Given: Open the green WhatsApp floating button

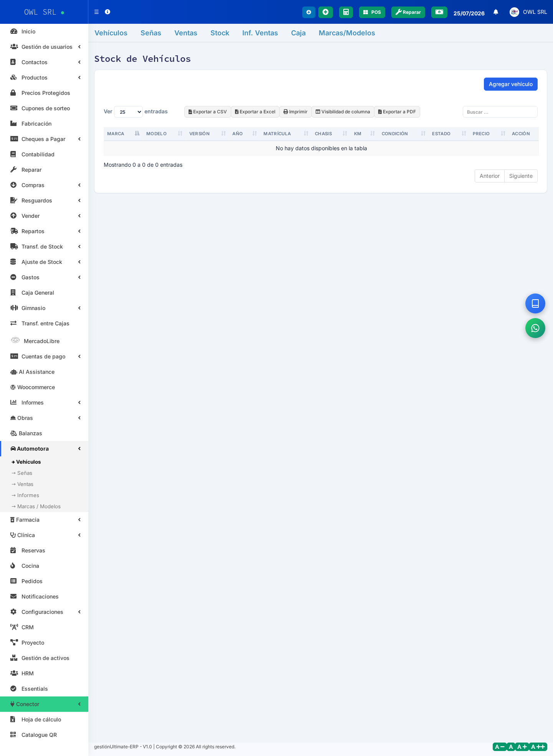Looking at the screenshot, I should click(535, 328).
